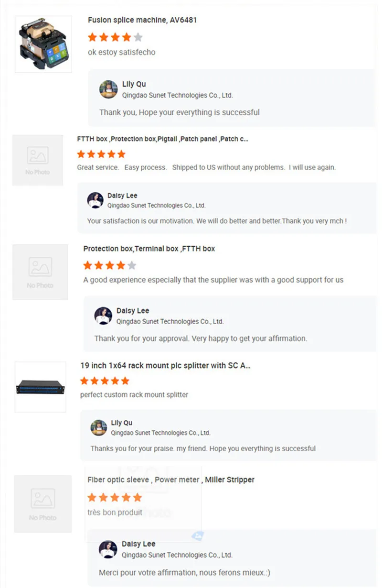Open Fiber optic sleeve, Power meter title
This screenshot has height=588, width=382.
pos(171,479)
